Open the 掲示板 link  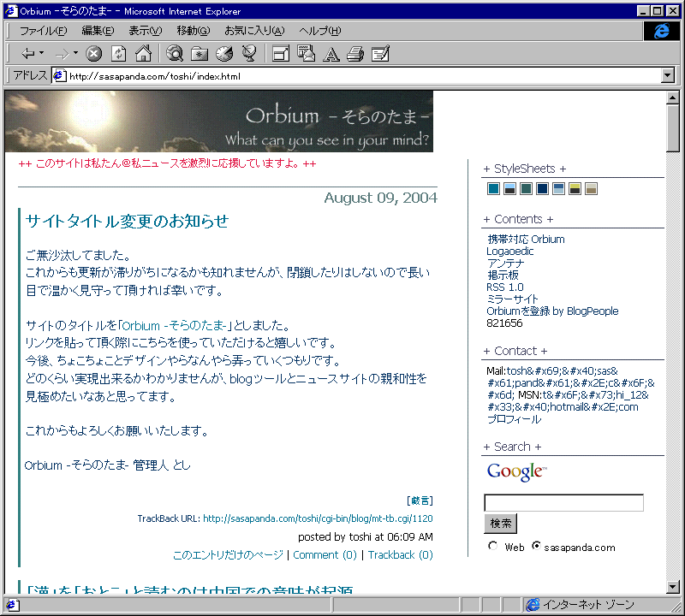tap(503, 275)
